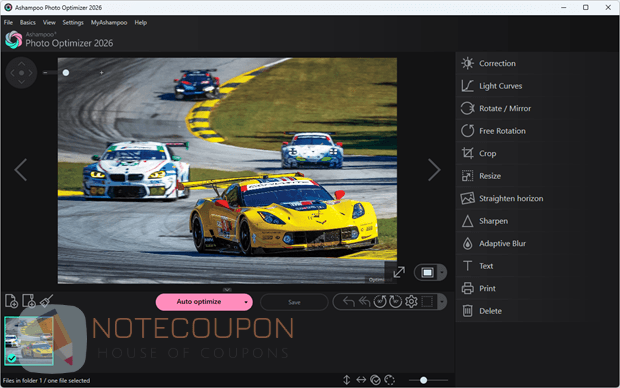
Task: Toggle the view mode button
Action: [427, 273]
